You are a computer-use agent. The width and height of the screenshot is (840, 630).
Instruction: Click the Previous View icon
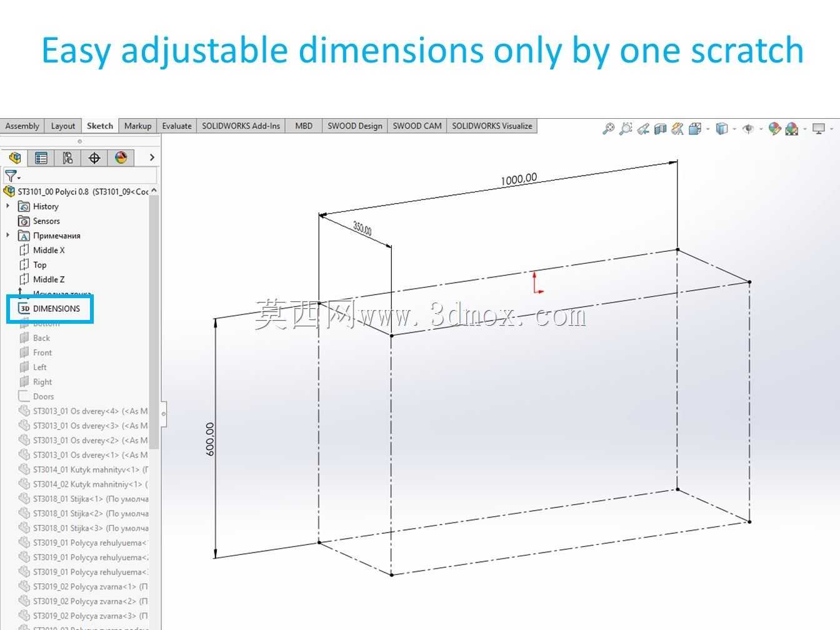(643, 129)
